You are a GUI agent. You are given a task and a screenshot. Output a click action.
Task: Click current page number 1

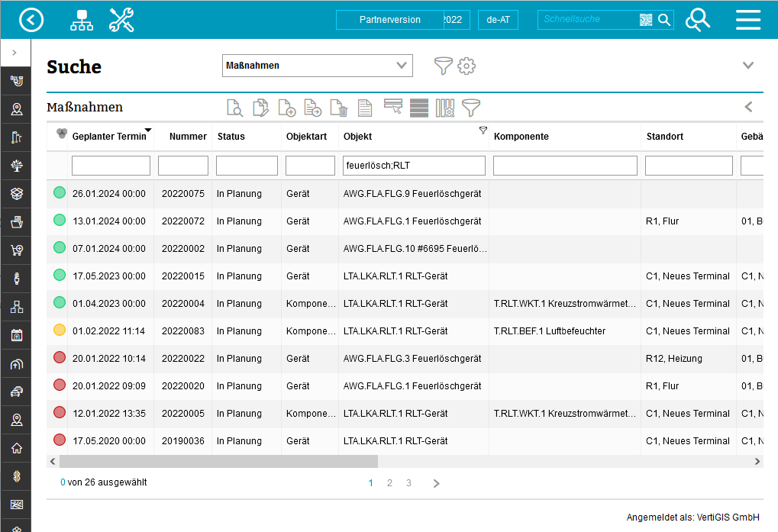pos(370,483)
